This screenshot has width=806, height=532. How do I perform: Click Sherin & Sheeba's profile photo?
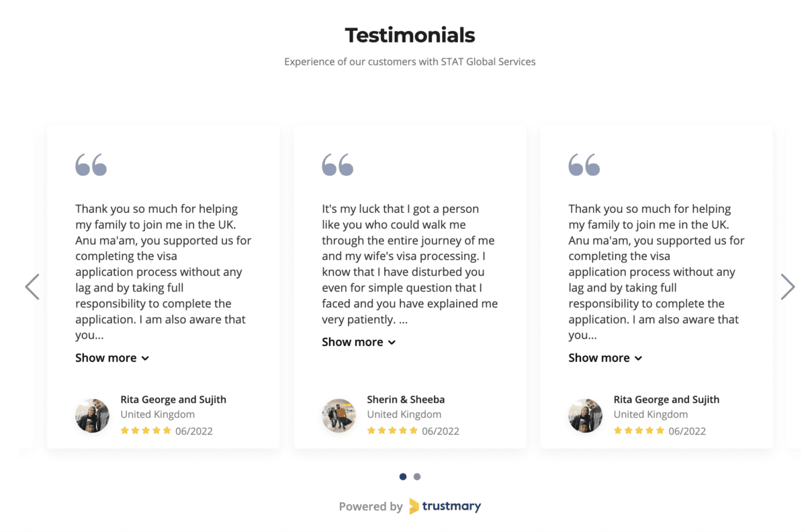pos(339,415)
